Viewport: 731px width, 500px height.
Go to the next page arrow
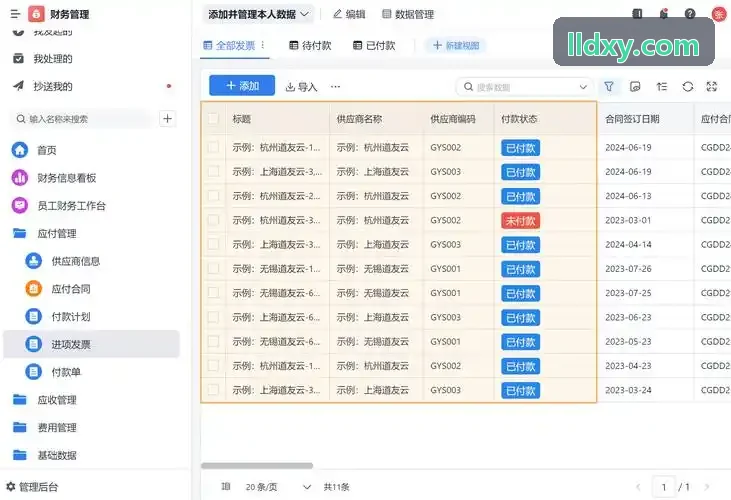707,487
